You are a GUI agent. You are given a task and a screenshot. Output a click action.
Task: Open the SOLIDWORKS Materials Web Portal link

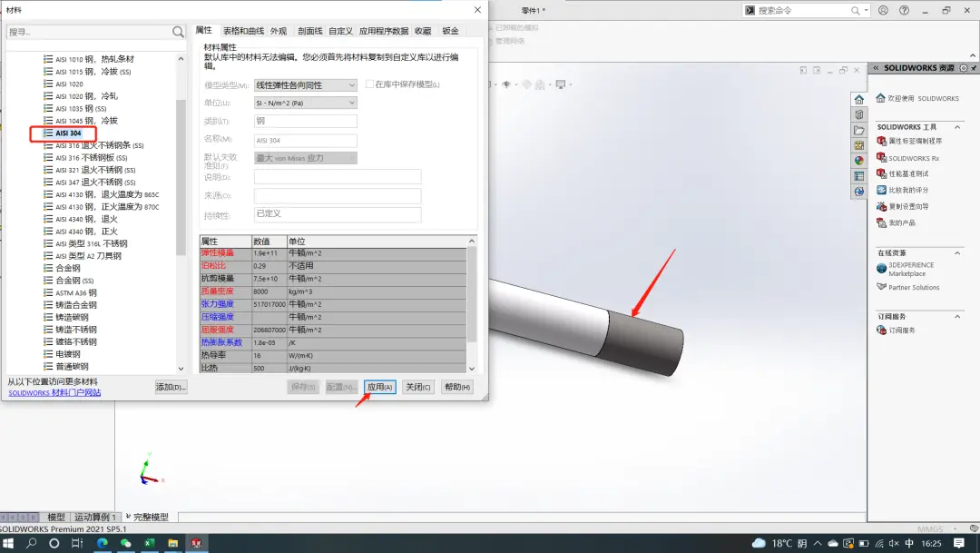(54, 393)
